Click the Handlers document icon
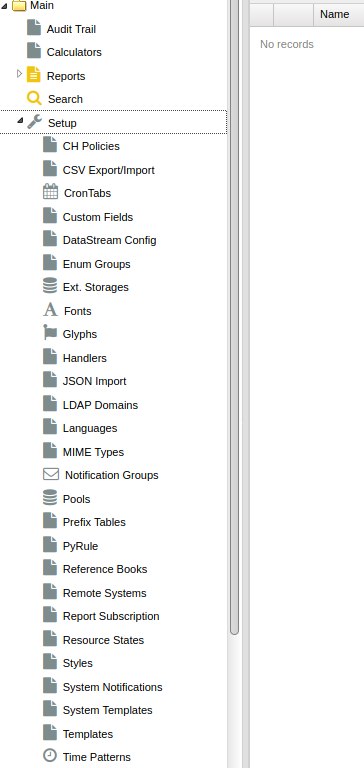 coord(50,357)
